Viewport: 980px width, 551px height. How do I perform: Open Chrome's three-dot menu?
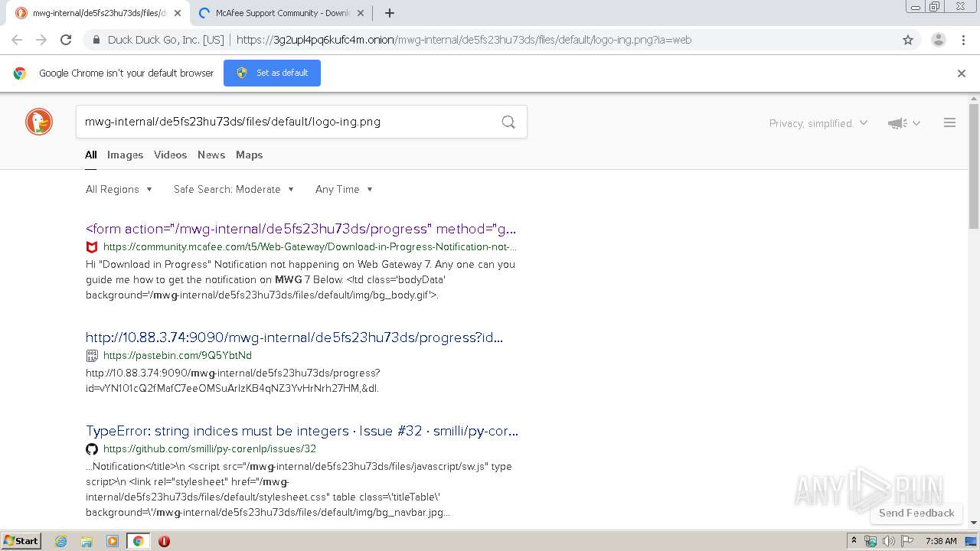click(x=963, y=40)
